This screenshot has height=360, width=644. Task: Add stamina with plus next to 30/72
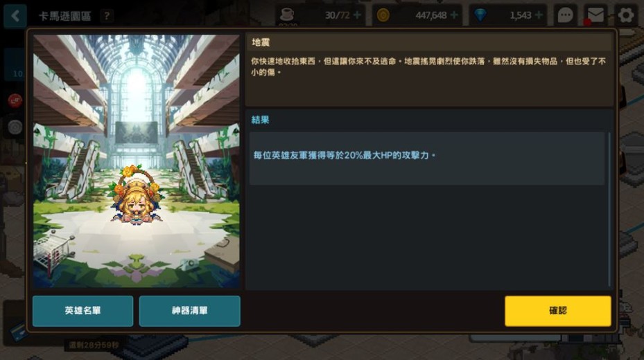coord(357,15)
